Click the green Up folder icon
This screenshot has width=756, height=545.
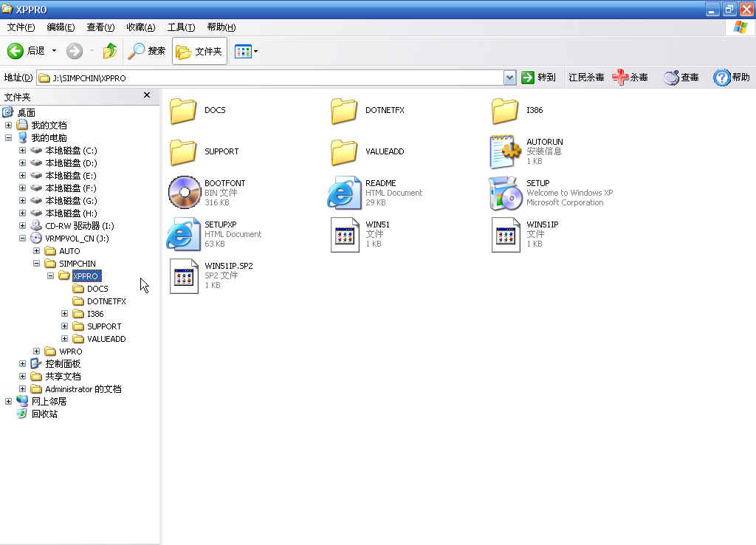pyautogui.click(x=110, y=51)
